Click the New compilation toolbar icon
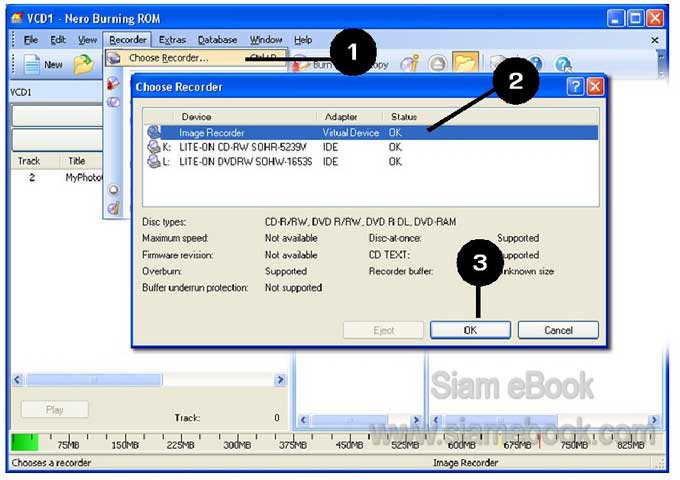Image resolution: width=680 pixels, height=480 pixels. (x=32, y=65)
